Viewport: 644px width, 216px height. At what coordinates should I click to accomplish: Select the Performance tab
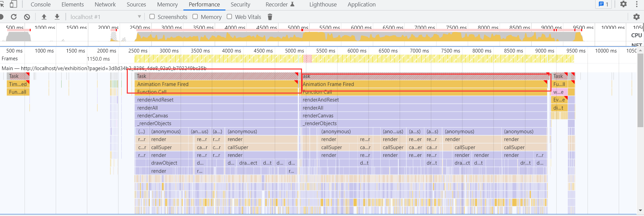204,4
